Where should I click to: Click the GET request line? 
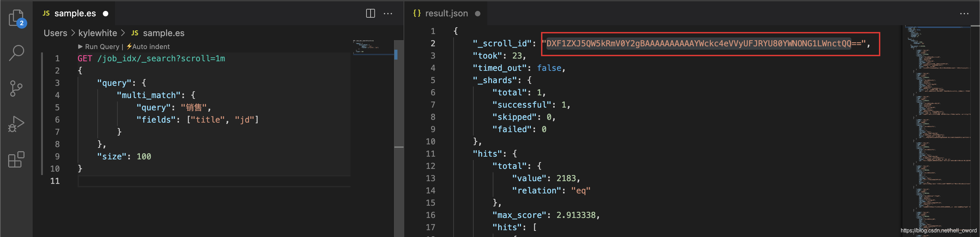click(x=151, y=58)
